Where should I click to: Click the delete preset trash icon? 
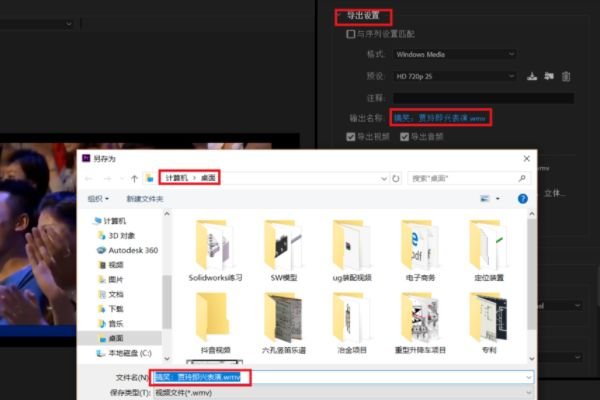pyautogui.click(x=566, y=77)
